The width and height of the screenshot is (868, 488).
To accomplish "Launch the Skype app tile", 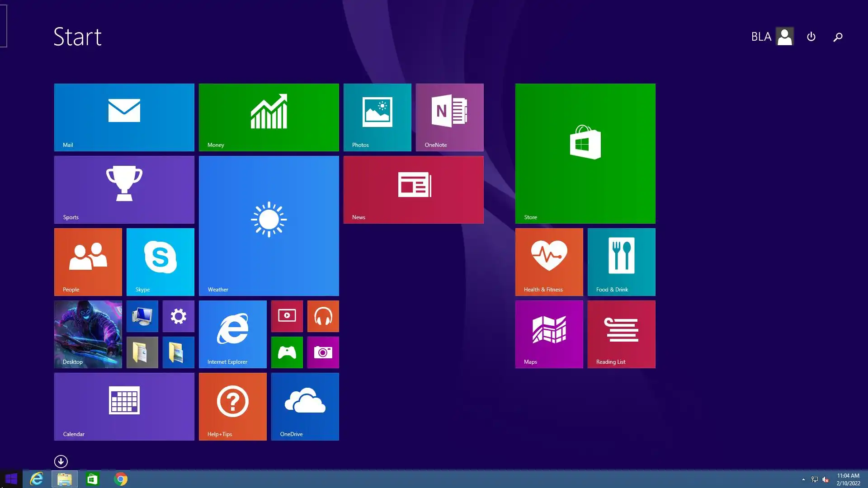I will [160, 262].
